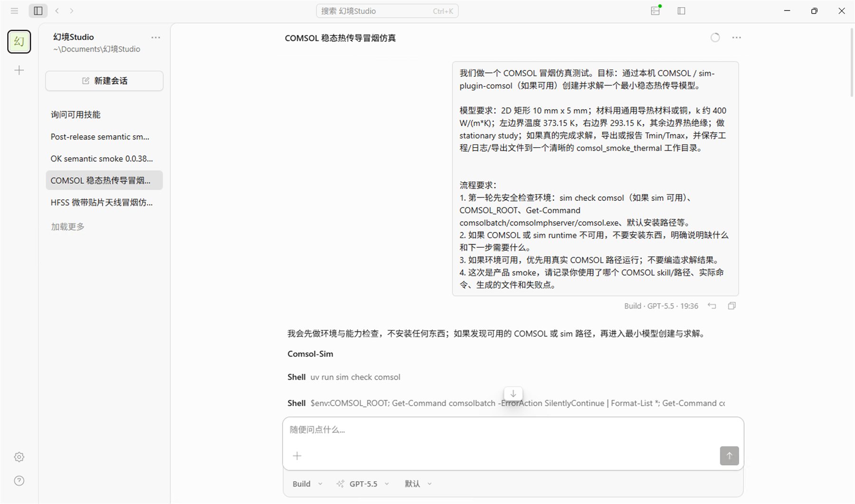855x504 pixels.
Task: Click the 幻境Studio project name
Action: (73, 37)
